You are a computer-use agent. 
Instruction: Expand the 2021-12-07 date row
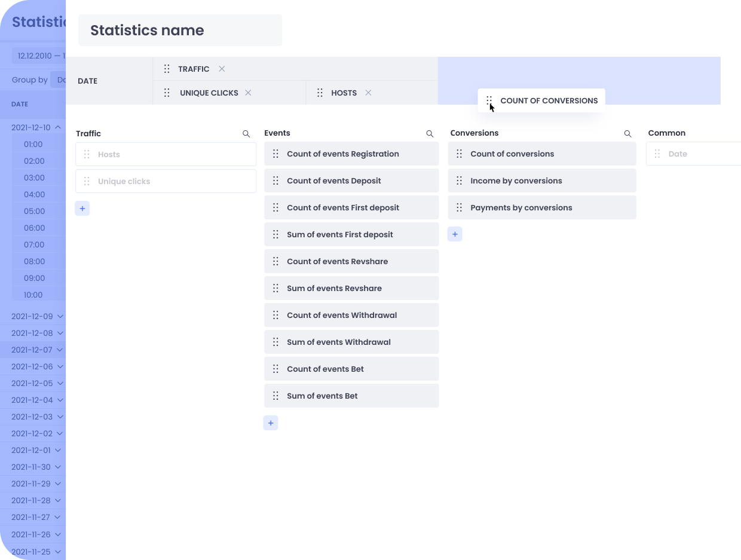pyautogui.click(x=60, y=350)
